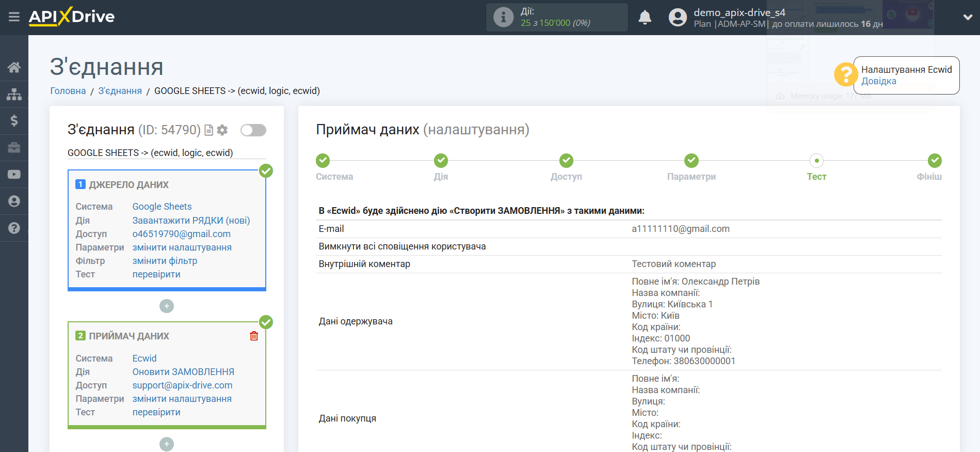Click змінити фільтр link
This screenshot has width=980, height=452.
click(x=165, y=261)
